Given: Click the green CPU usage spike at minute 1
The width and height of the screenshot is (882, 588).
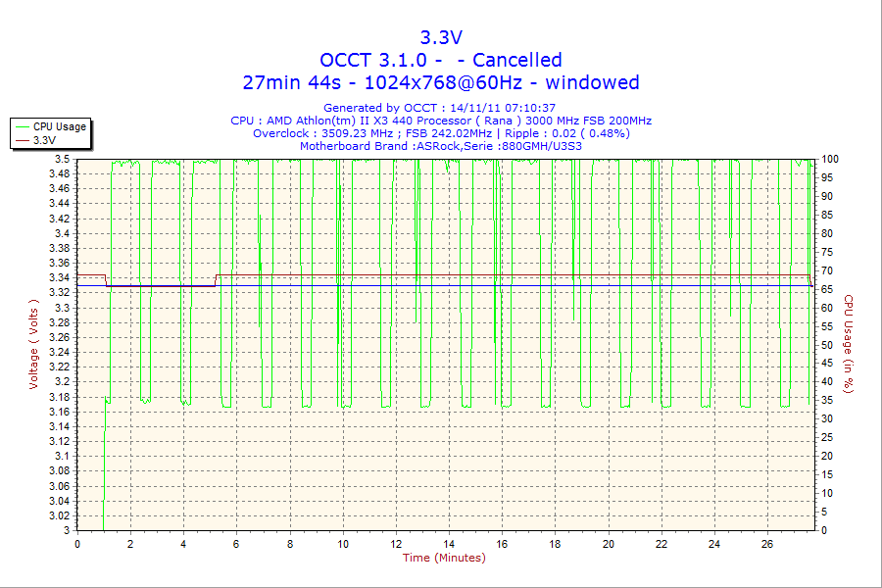Looking at the screenshot, I should [104, 465].
